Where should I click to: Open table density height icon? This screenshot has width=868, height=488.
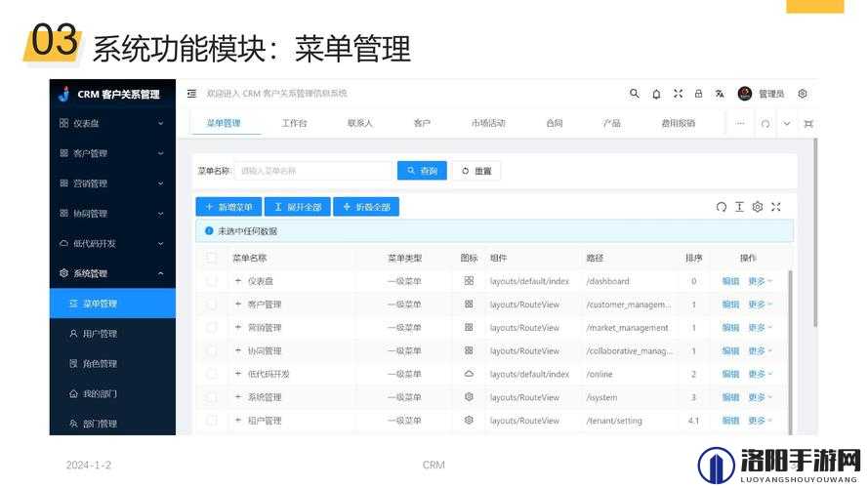pyautogui.click(x=739, y=207)
